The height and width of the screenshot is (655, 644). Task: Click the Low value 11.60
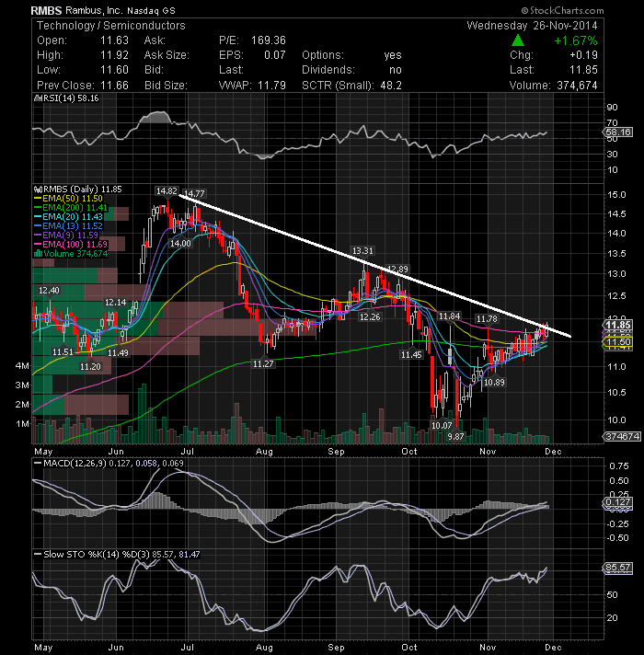coord(114,70)
